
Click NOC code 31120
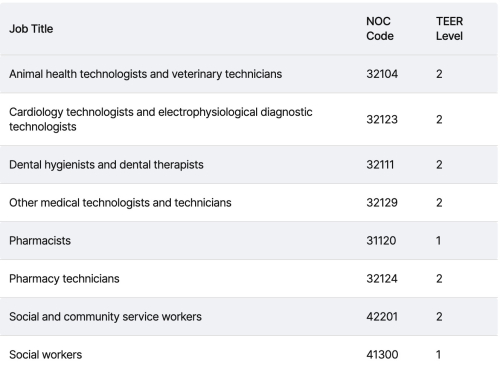(381, 241)
